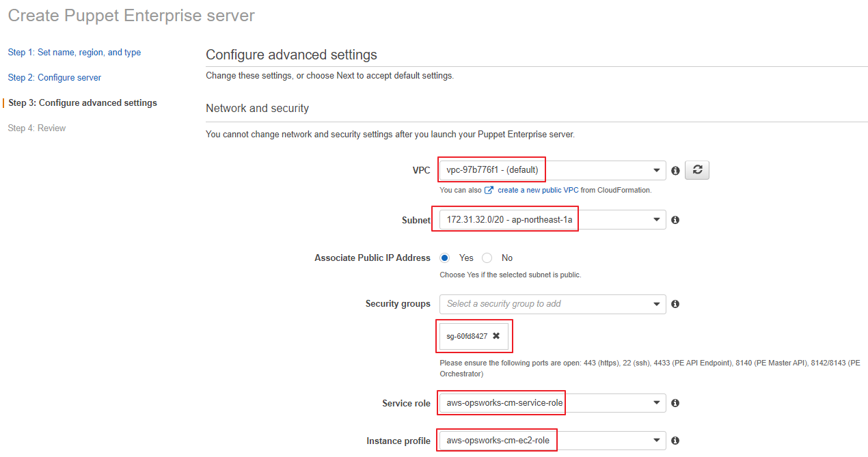The image size is (868, 457).
Task: Go to Step 1: Set name, region, and type
Action: [x=74, y=53]
